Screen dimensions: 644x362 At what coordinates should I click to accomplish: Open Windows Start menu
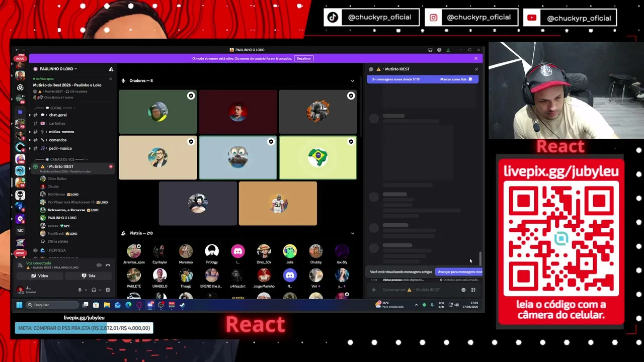[19, 305]
